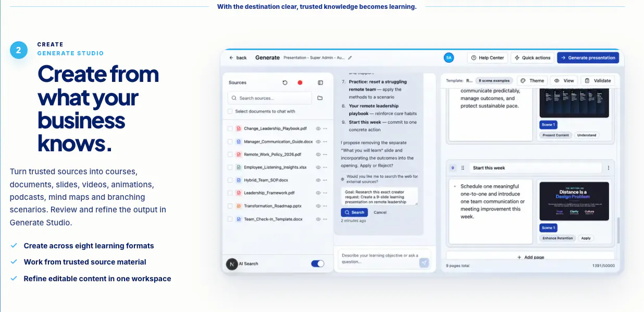Select the Distance Is a Design Problem thumbnail
The height and width of the screenshot is (312, 644).
pyautogui.click(x=574, y=200)
